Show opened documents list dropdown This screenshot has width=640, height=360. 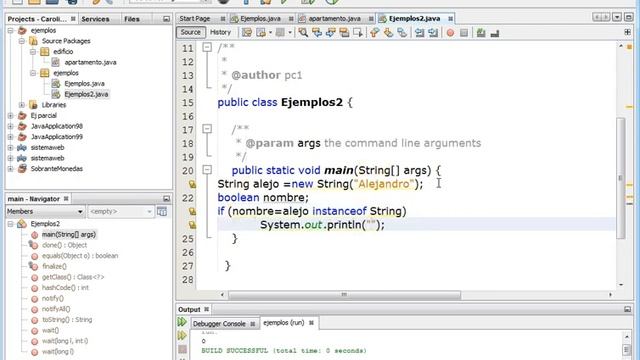pyautogui.click(x=617, y=17)
